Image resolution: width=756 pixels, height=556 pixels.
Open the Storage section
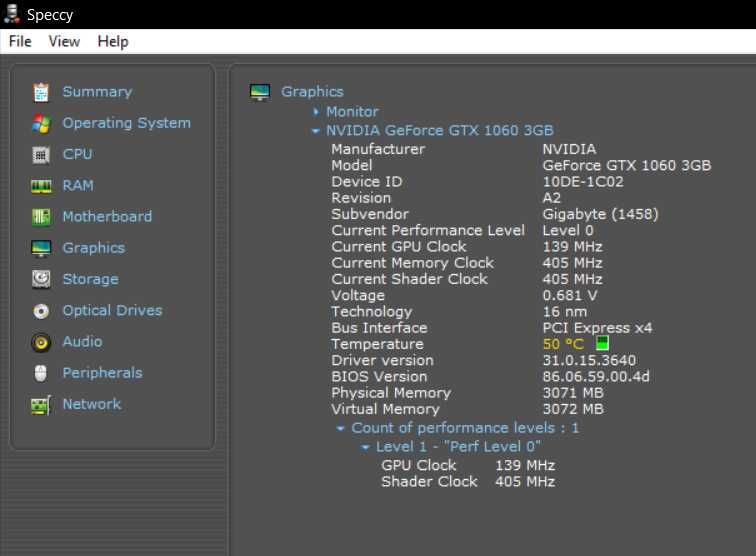[x=91, y=279]
